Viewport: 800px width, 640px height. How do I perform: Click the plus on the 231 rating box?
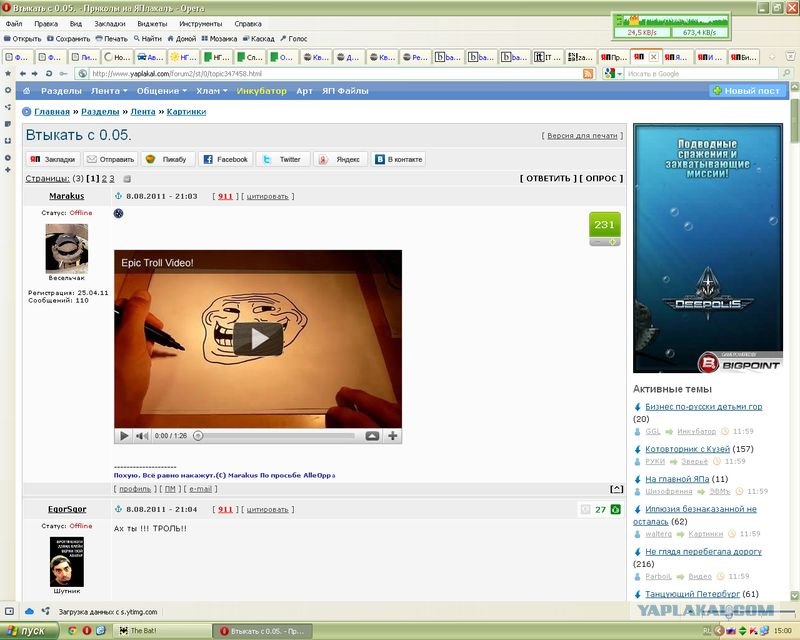tap(612, 242)
